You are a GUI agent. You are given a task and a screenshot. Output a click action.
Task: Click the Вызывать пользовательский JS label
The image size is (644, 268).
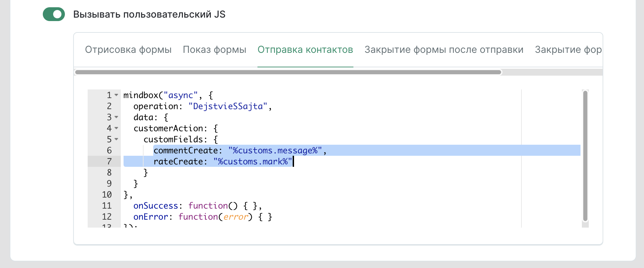pyautogui.click(x=149, y=14)
